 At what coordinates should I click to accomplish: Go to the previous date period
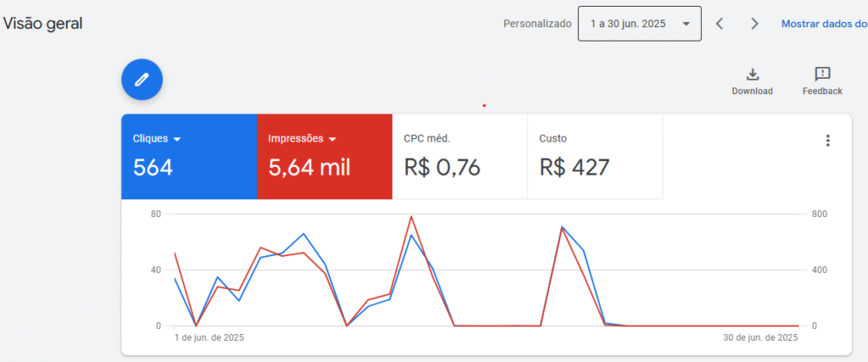point(720,24)
